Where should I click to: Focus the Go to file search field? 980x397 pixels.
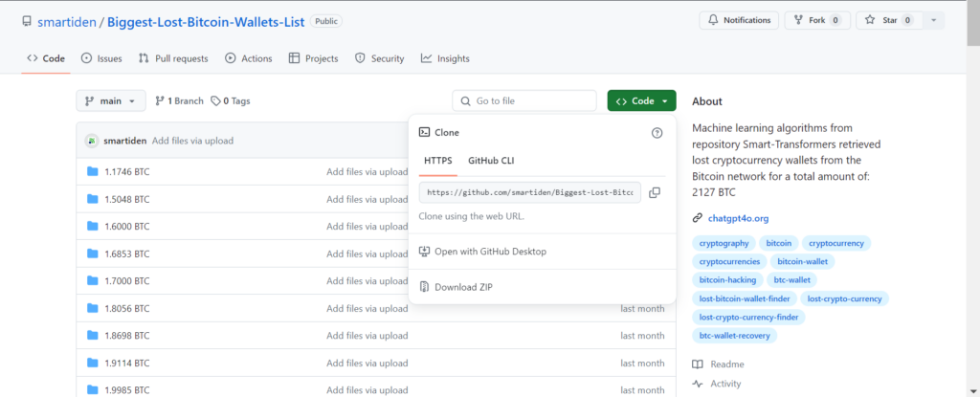coord(524,100)
